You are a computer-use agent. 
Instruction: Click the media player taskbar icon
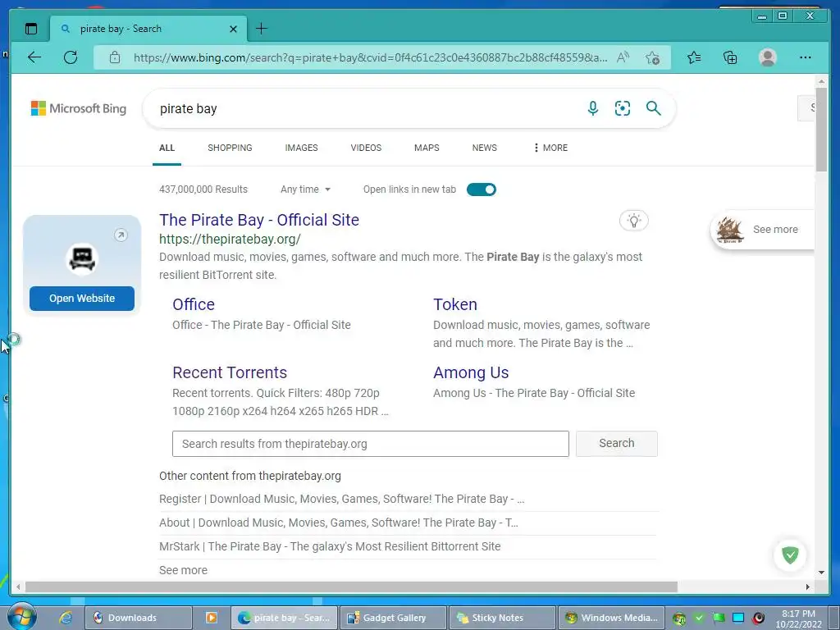[212, 618]
